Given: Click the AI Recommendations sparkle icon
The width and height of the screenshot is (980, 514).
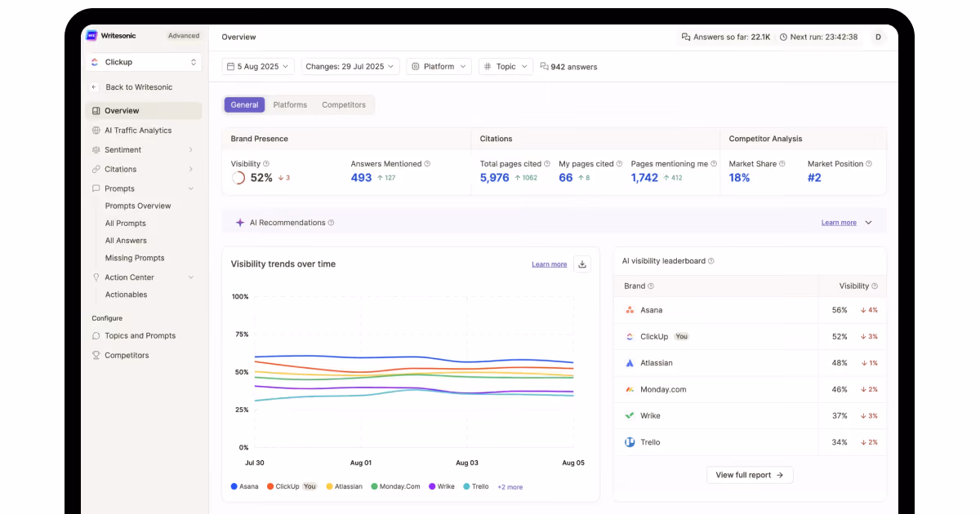Looking at the screenshot, I should tap(240, 223).
